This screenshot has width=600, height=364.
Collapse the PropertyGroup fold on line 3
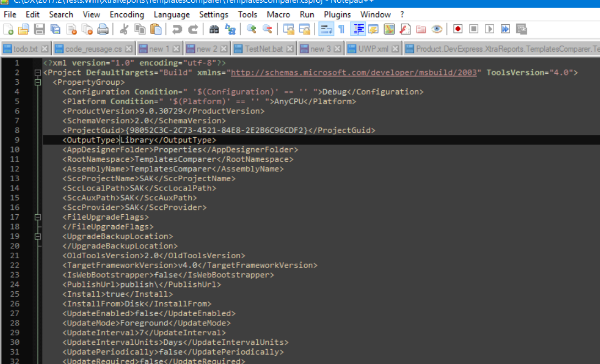point(37,82)
